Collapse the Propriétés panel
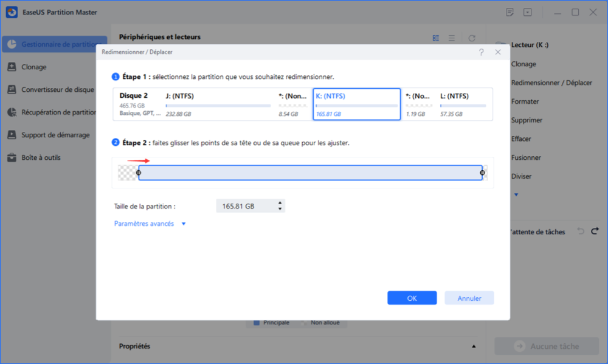Viewport: 608px width, 364px height. click(474, 346)
